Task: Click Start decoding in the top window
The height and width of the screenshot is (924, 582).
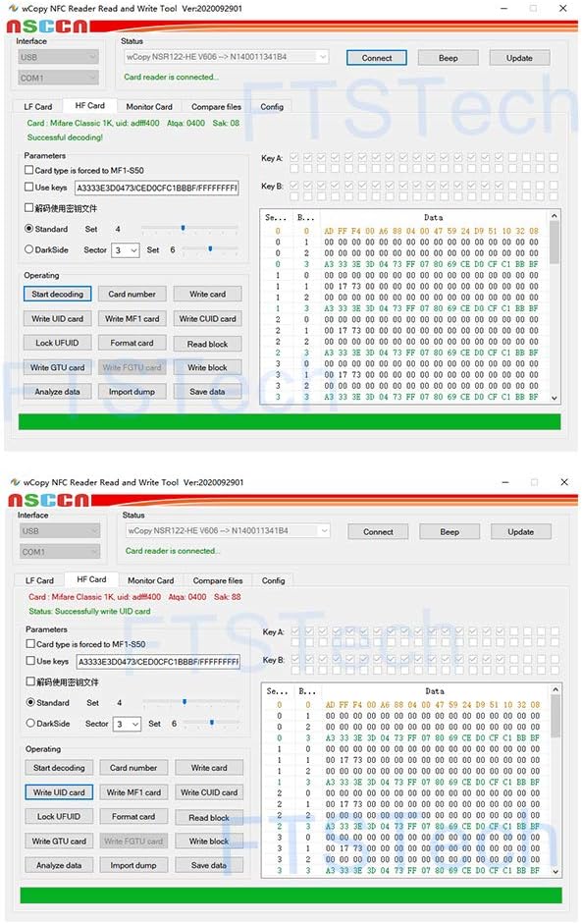Action: [58, 294]
